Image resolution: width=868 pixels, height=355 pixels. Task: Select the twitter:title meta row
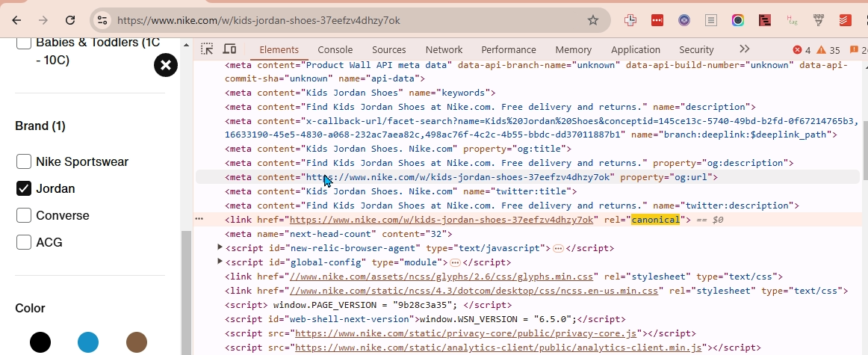(x=400, y=191)
